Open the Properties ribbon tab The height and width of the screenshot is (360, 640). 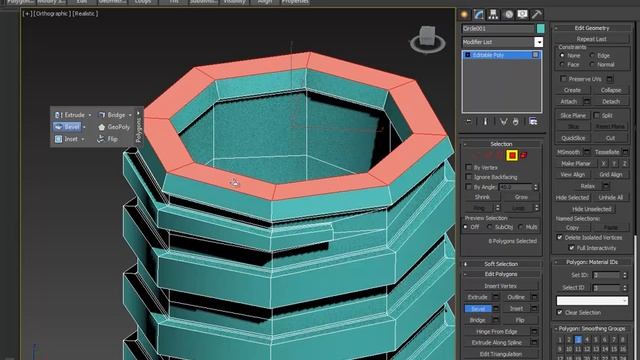[295, 2]
